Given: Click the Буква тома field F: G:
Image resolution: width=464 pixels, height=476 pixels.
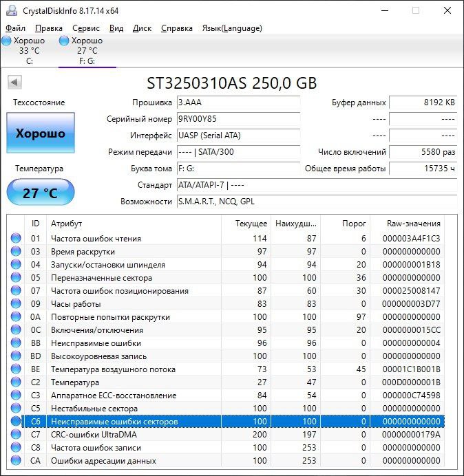Looking at the screenshot, I should (238, 168).
